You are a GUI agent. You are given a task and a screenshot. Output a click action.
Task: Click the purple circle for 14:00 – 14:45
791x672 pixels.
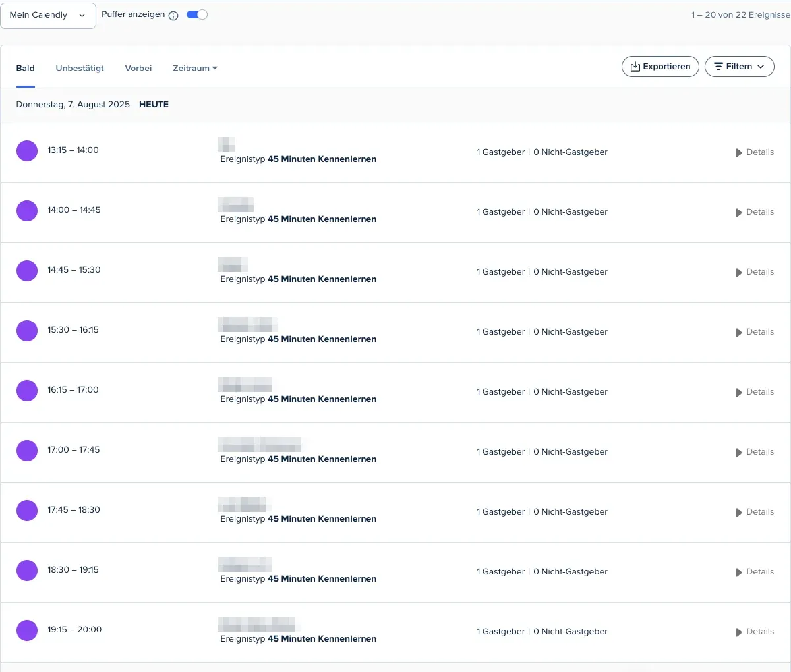27,211
